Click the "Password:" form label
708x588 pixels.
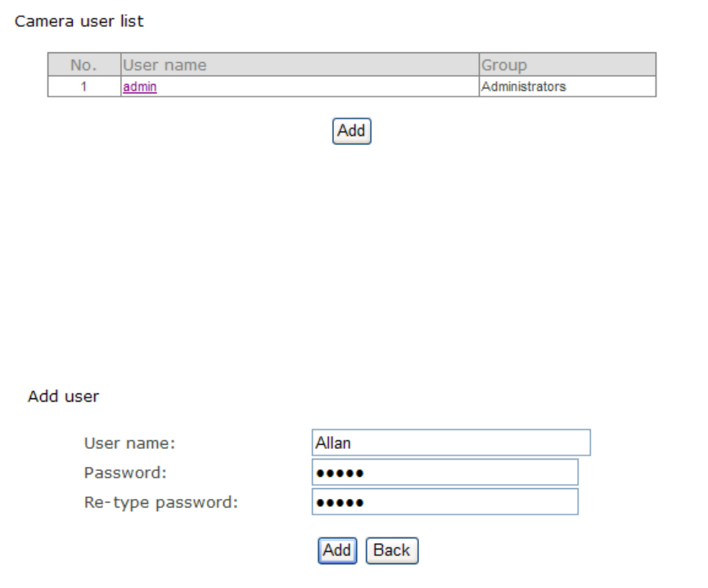pyautogui.click(x=125, y=473)
